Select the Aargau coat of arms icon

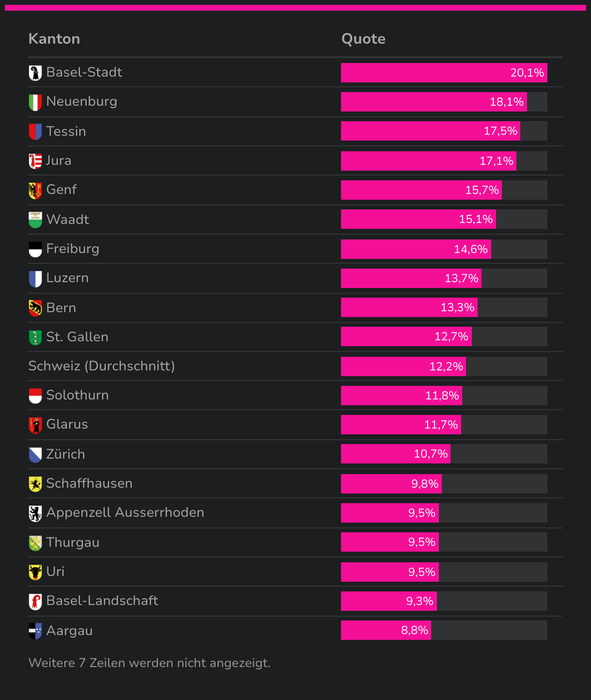(x=35, y=631)
